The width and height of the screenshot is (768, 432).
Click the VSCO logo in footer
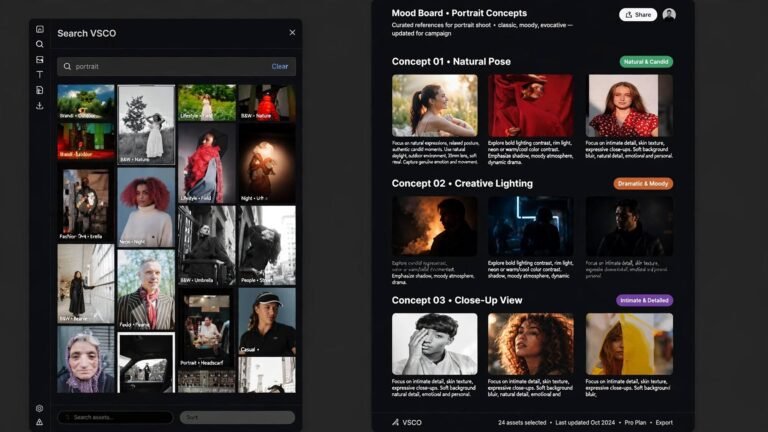(x=407, y=422)
